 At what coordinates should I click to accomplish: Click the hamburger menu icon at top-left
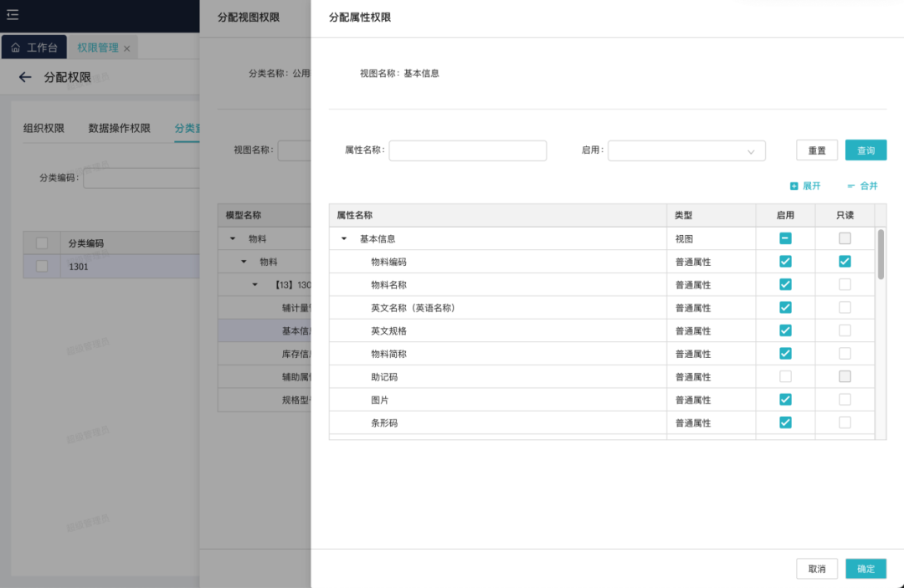(13, 15)
